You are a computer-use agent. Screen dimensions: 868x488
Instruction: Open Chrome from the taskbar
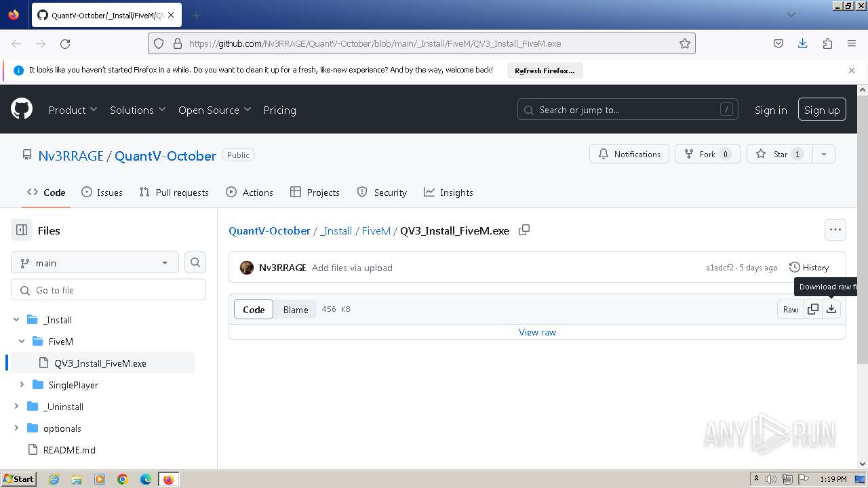[x=123, y=479]
